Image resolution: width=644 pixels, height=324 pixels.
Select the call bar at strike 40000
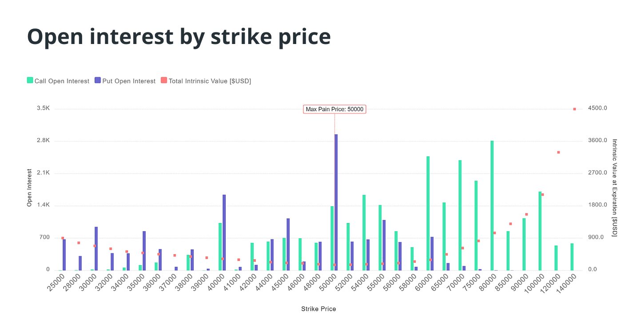click(x=220, y=247)
